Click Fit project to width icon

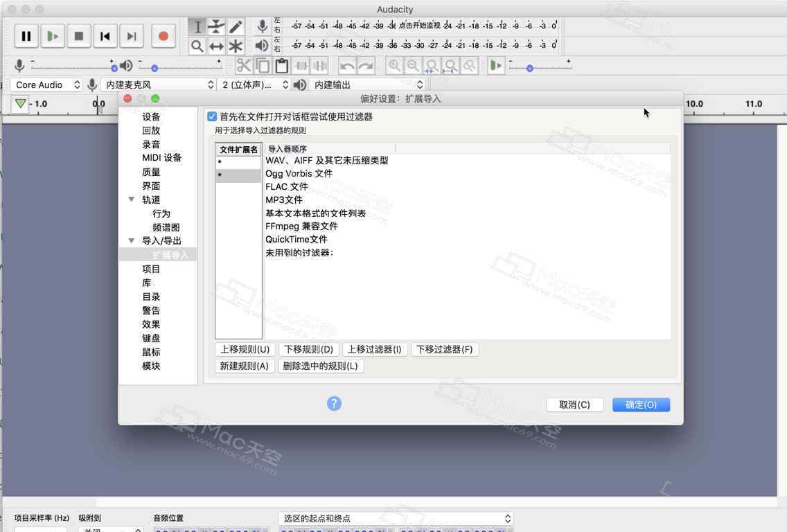(x=450, y=66)
